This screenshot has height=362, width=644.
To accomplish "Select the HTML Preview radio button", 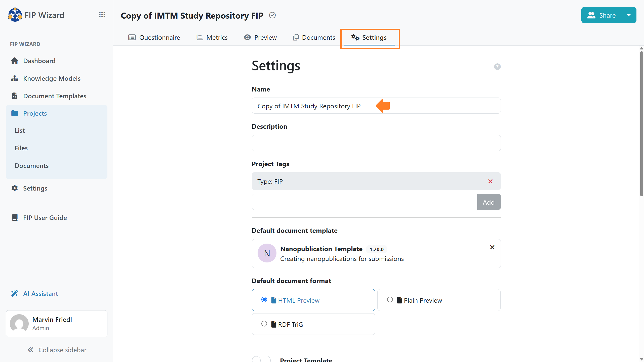I will point(264,299).
